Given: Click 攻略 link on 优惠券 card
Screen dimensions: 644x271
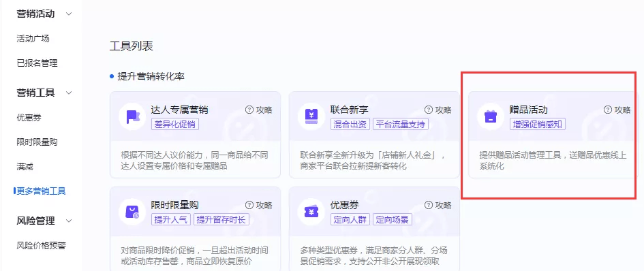Looking at the screenshot, I should [x=443, y=205].
